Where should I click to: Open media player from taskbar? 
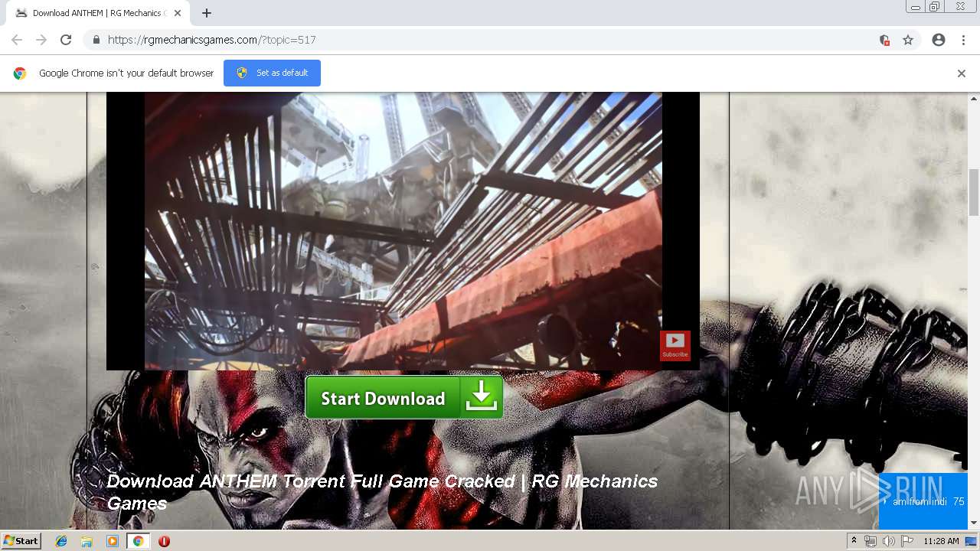pyautogui.click(x=113, y=541)
